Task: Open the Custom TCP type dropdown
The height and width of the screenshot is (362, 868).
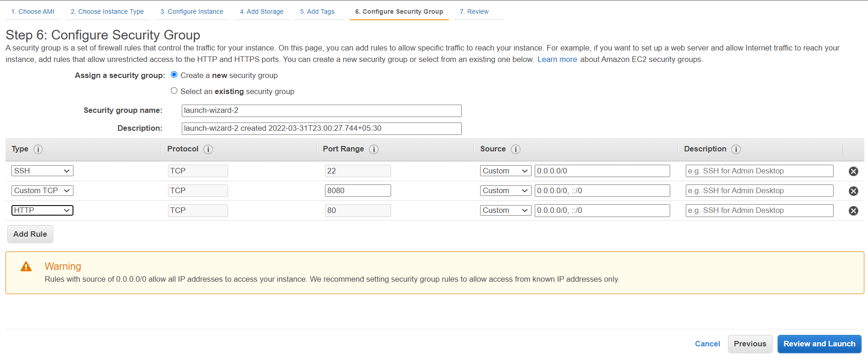Action: pos(42,190)
